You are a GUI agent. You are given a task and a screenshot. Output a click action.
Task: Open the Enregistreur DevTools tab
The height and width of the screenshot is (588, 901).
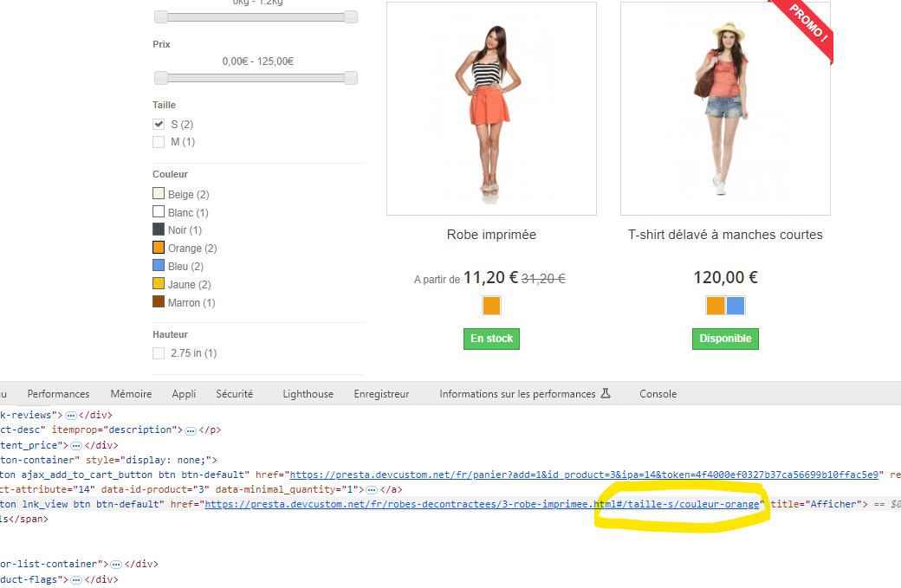[381, 394]
